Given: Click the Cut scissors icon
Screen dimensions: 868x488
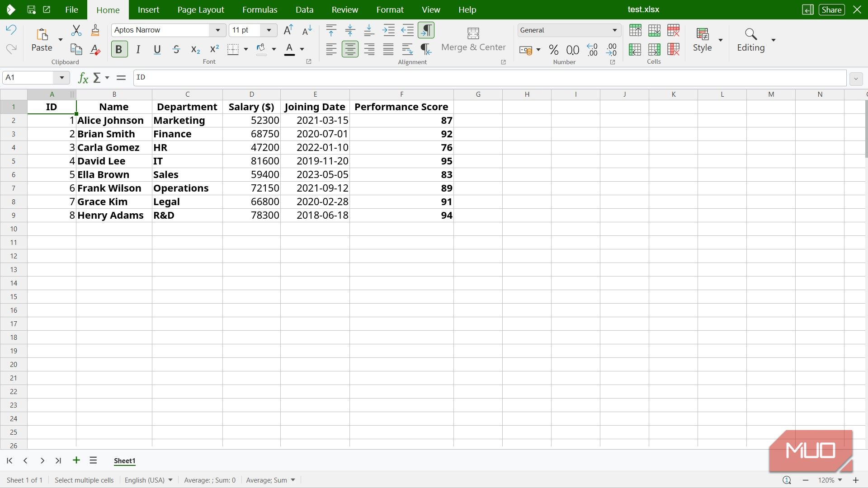Looking at the screenshot, I should (76, 30).
